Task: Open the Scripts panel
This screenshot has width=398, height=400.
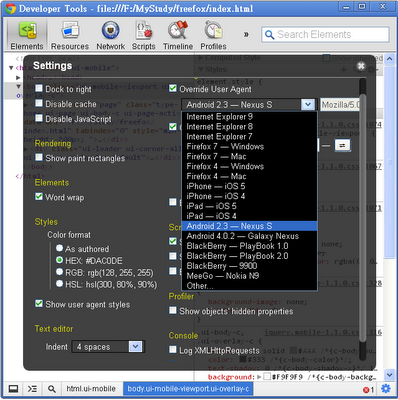Action: (144, 36)
